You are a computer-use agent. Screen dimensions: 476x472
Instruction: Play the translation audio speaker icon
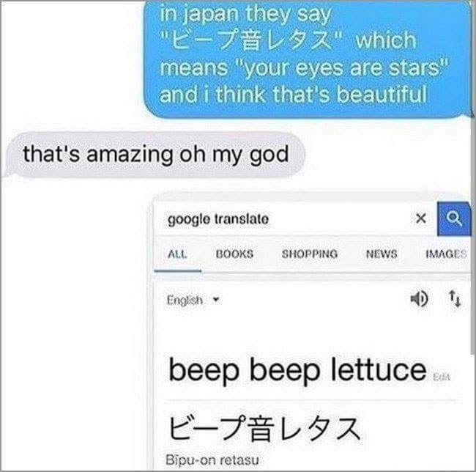point(419,299)
